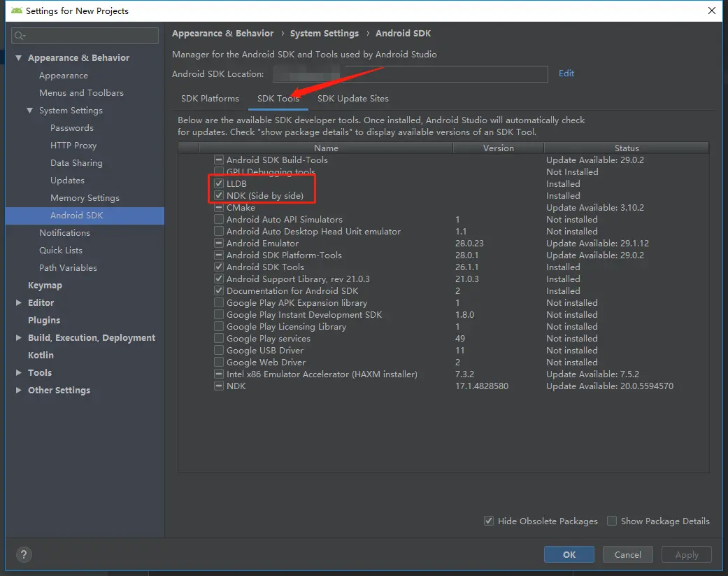Check Google Play Instant Development SDK
The height and width of the screenshot is (576, 728).
click(x=219, y=314)
